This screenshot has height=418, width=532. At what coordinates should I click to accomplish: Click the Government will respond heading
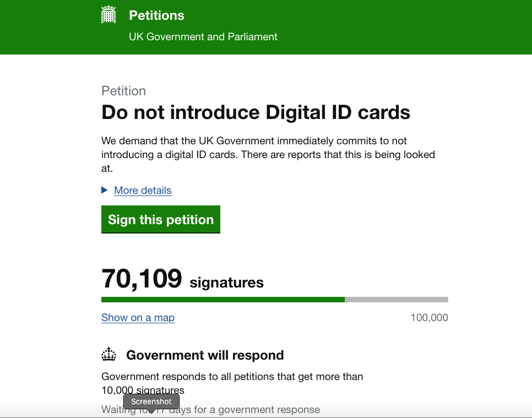(x=205, y=355)
